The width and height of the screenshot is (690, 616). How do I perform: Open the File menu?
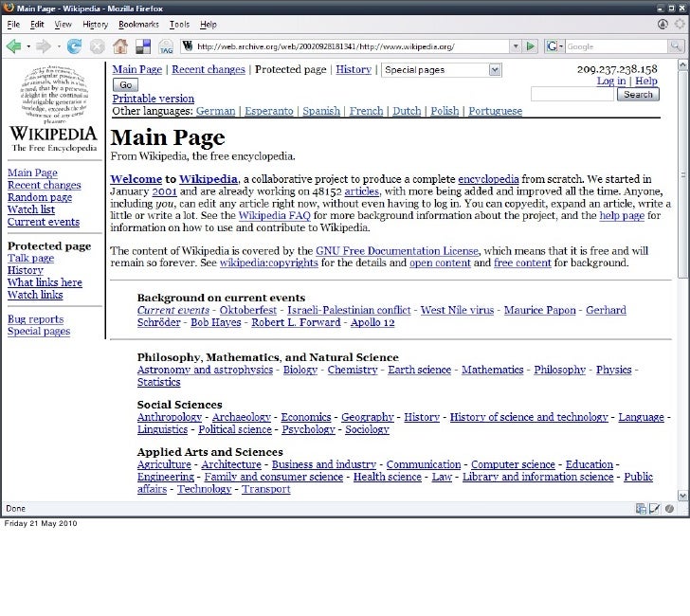(x=13, y=25)
